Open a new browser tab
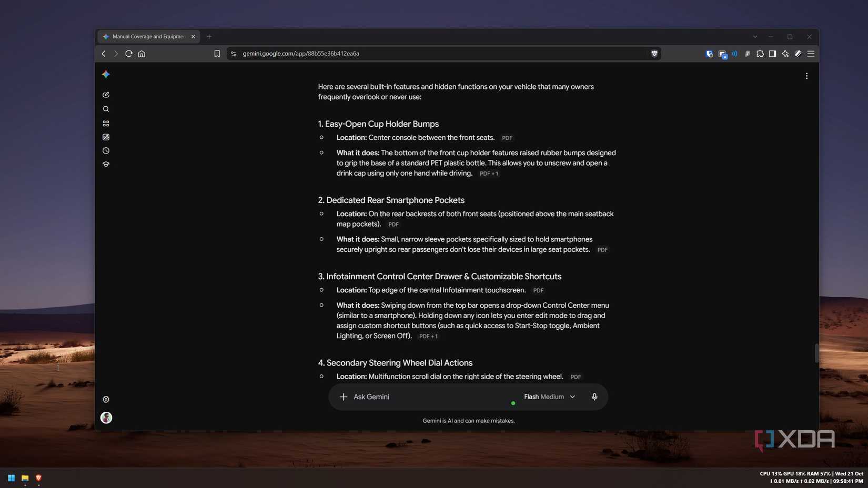 click(209, 36)
